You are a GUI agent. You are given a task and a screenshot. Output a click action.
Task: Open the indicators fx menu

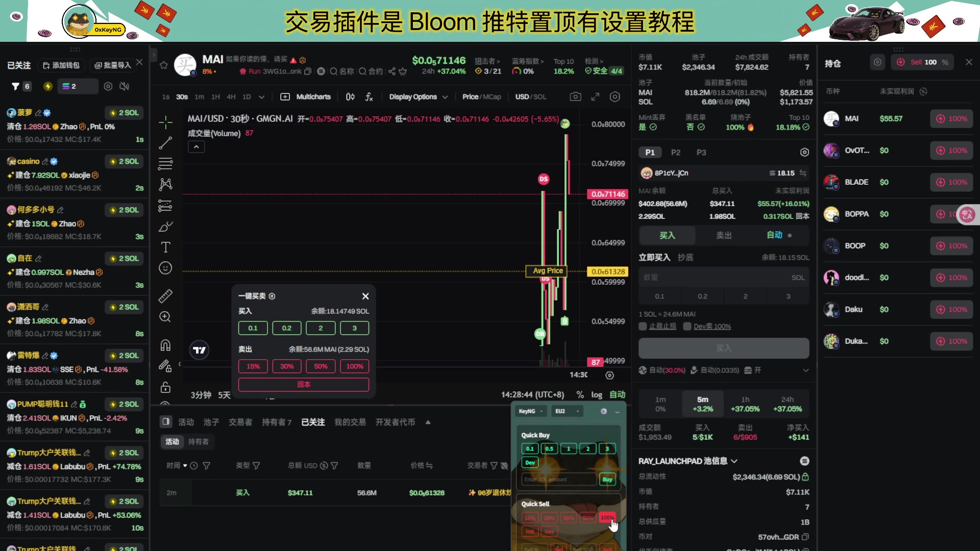click(x=369, y=97)
